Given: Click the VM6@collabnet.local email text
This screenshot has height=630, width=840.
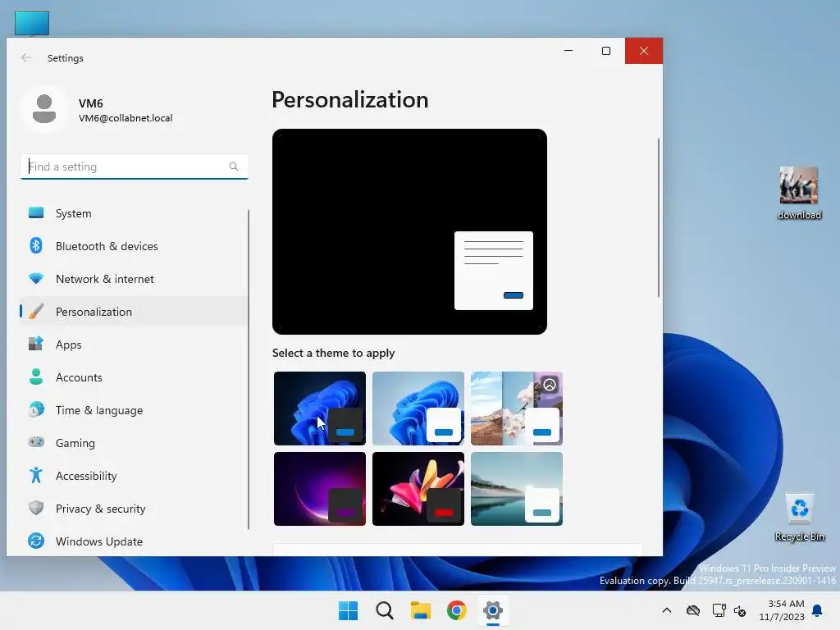Looking at the screenshot, I should pyautogui.click(x=126, y=118).
